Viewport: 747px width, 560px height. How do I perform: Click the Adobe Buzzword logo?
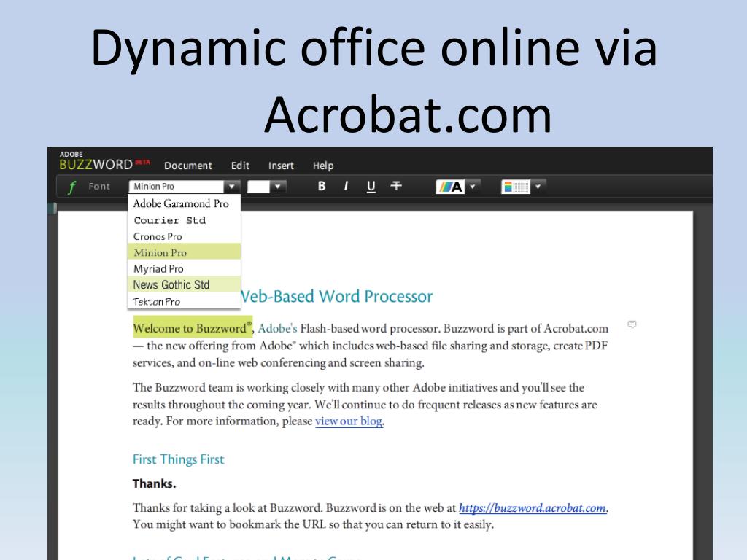[104, 161]
